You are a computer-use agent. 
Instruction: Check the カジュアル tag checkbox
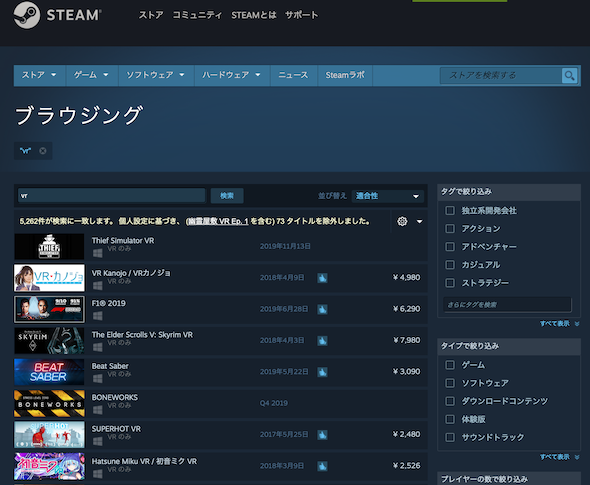(450, 265)
